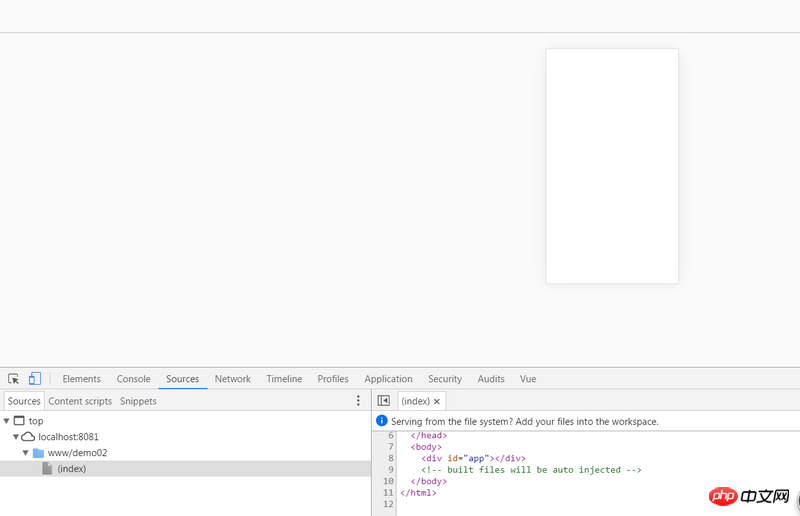Click the closing </head> tag in the editor

429,435
